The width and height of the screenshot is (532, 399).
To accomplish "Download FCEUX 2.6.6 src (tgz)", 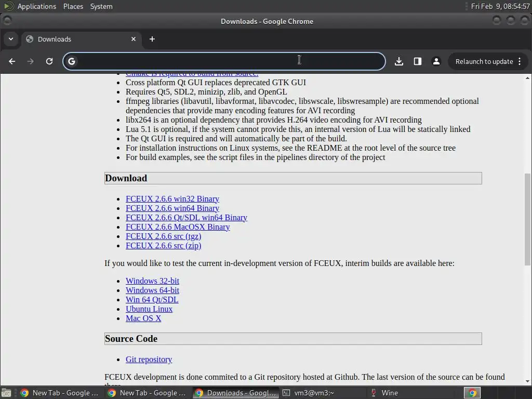I will tap(164, 236).
